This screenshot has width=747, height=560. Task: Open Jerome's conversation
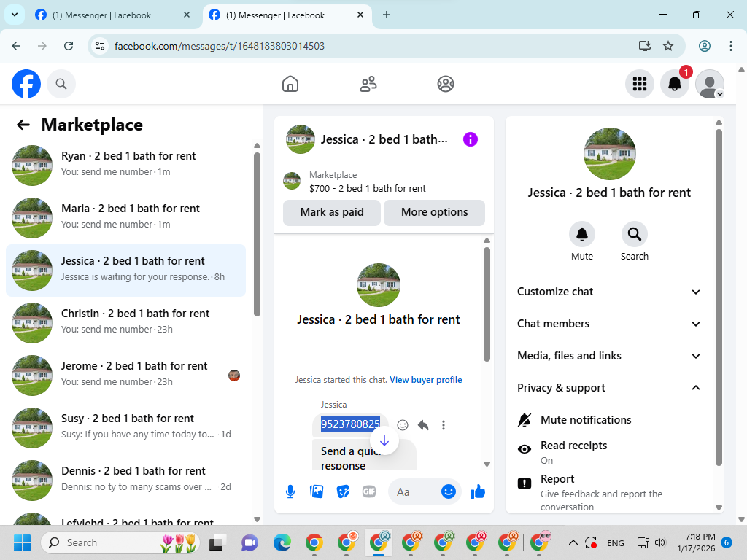(x=125, y=376)
